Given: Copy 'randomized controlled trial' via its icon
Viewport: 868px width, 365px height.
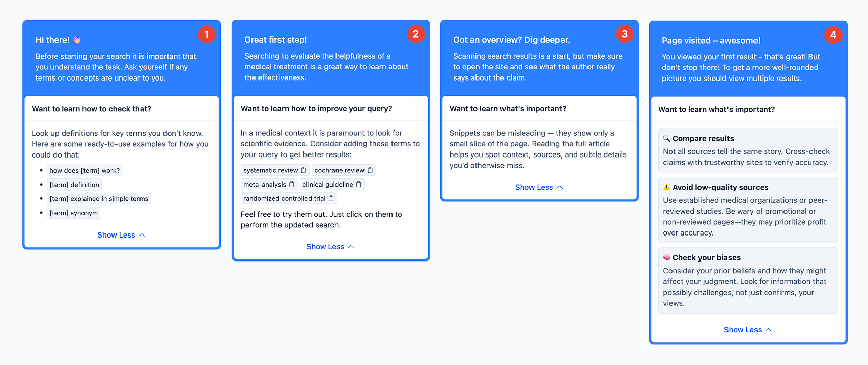Looking at the screenshot, I should 331,198.
